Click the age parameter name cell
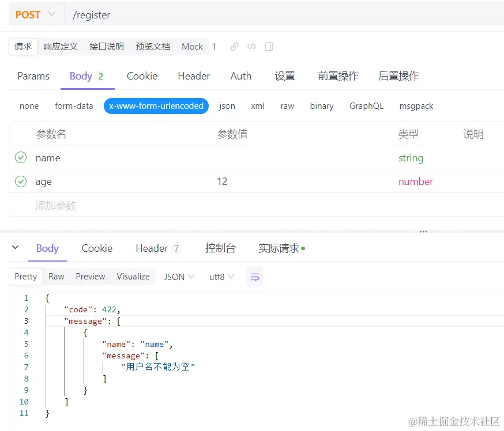The width and height of the screenshot is (504, 431). click(x=43, y=182)
